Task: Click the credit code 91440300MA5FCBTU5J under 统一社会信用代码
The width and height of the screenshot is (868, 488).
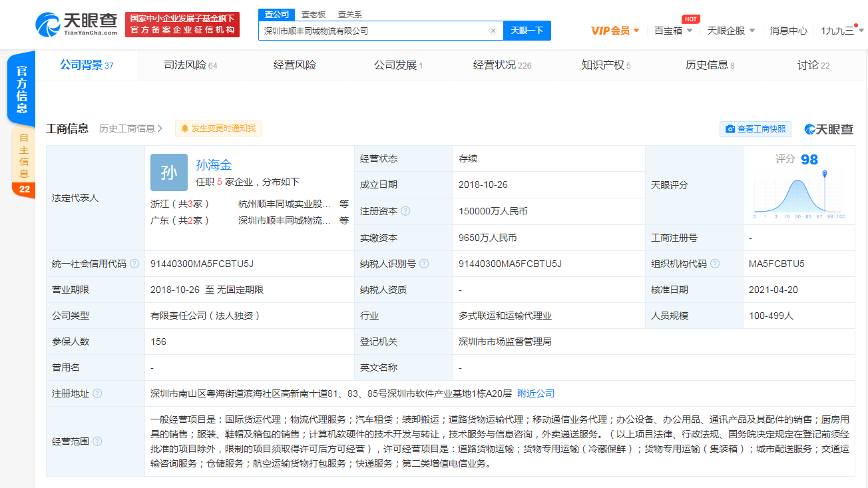Action: pyautogui.click(x=202, y=264)
